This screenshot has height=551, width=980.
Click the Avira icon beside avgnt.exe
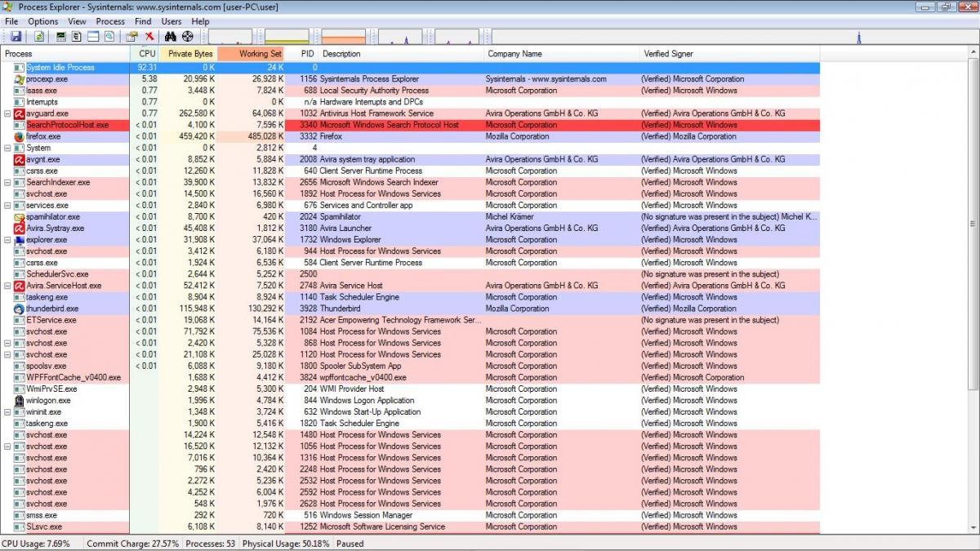click(x=20, y=159)
